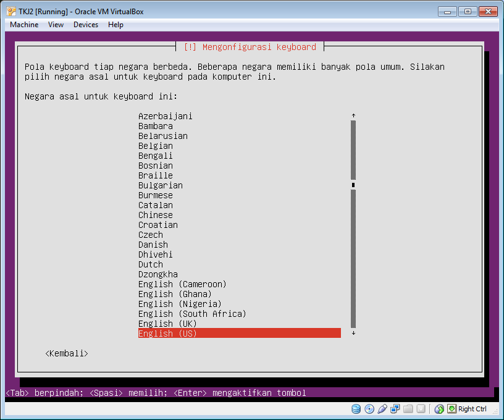This screenshot has height=420, width=504.
Task: Click the virtualization features chip icon
Action: pyautogui.click(x=422, y=409)
